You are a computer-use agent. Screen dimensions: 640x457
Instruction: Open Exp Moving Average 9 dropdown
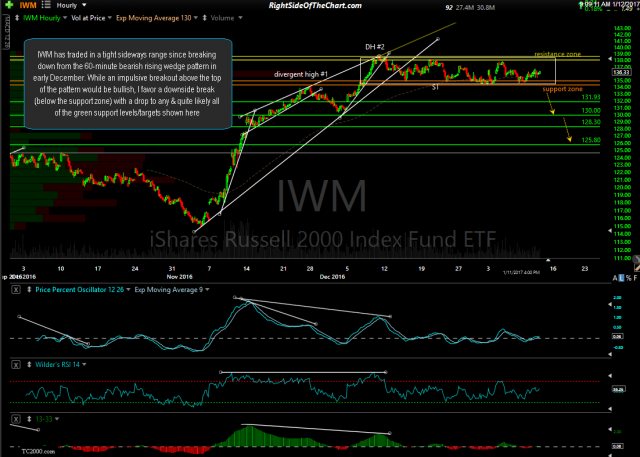(207, 290)
